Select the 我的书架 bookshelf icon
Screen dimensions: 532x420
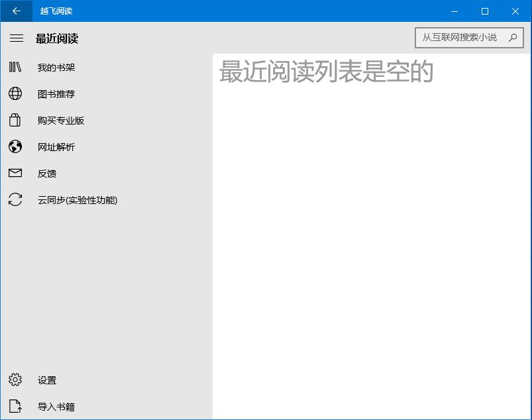tap(16, 66)
